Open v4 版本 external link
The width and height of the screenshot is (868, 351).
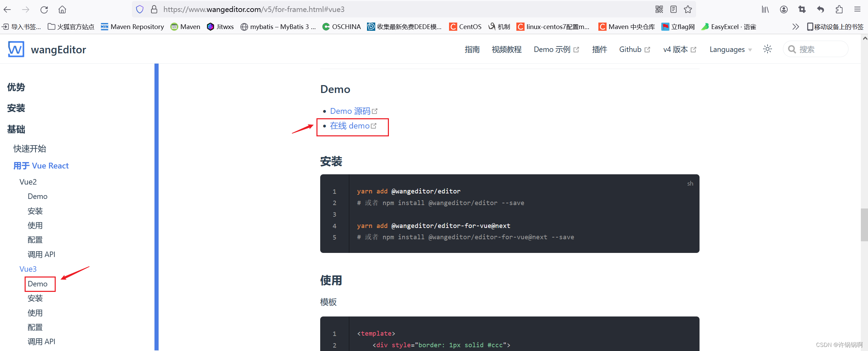680,50
